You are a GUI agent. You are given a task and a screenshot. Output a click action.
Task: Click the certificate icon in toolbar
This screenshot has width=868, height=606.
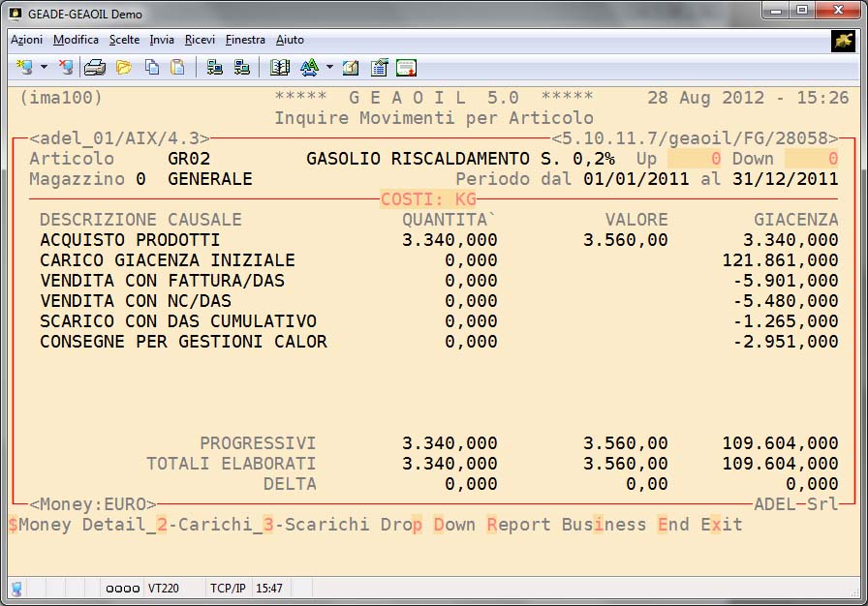coord(406,68)
